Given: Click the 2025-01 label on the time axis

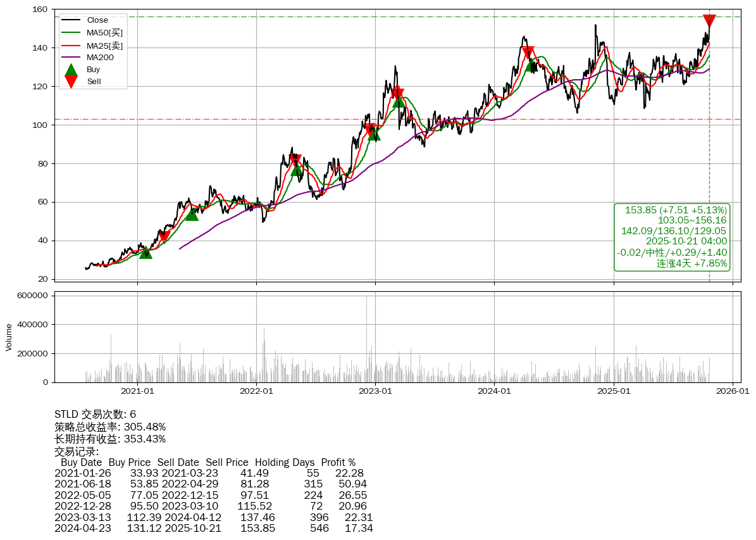Looking at the screenshot, I should [x=614, y=391].
